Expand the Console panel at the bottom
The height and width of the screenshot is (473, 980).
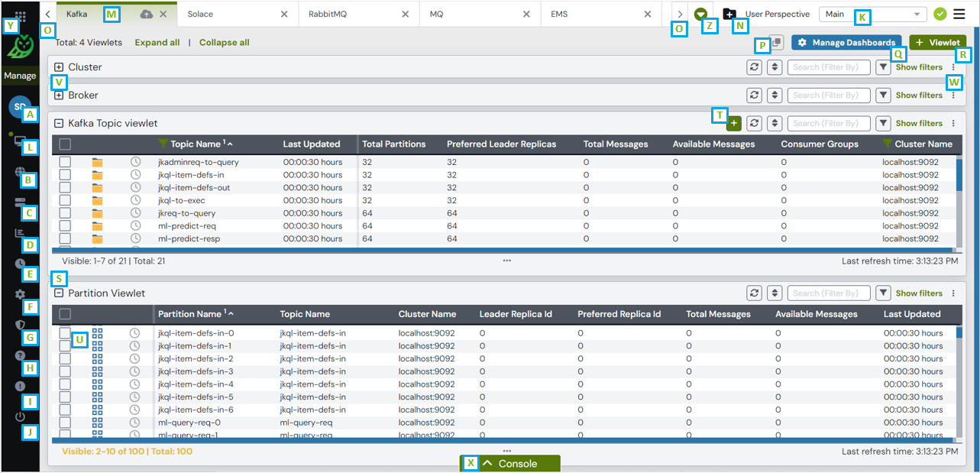click(510, 464)
